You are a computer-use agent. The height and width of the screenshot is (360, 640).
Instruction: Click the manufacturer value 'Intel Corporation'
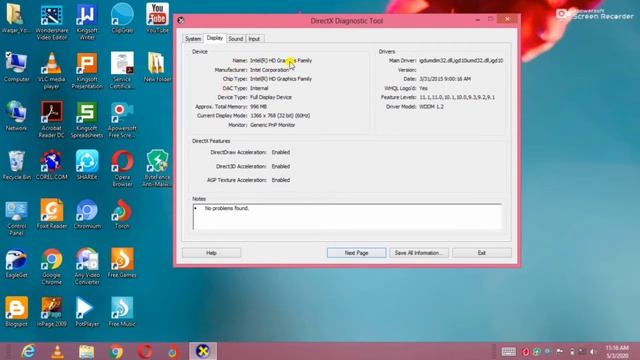pos(269,70)
